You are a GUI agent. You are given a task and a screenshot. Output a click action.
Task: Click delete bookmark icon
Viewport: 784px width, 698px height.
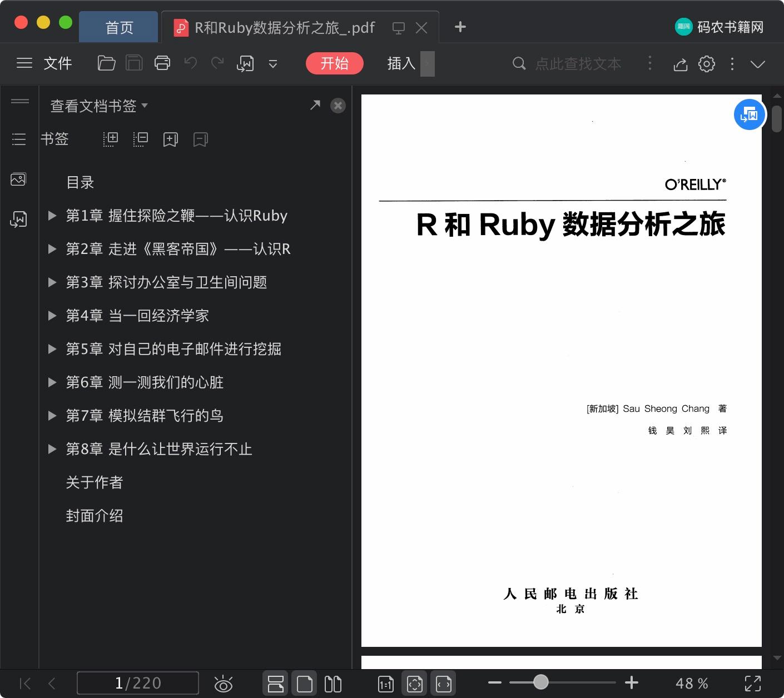coord(200,139)
